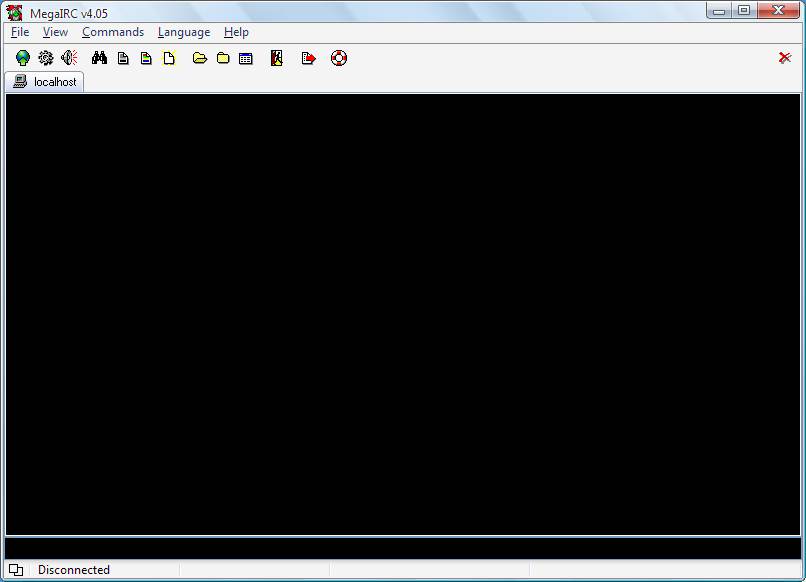This screenshot has width=806, height=582.
Task: Click the Disconnected status text
Action: [74, 570]
